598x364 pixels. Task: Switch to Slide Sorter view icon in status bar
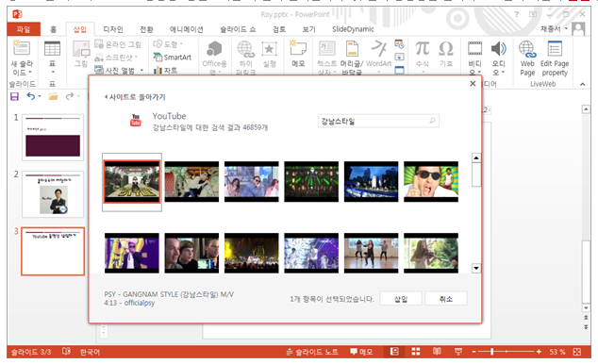click(416, 352)
